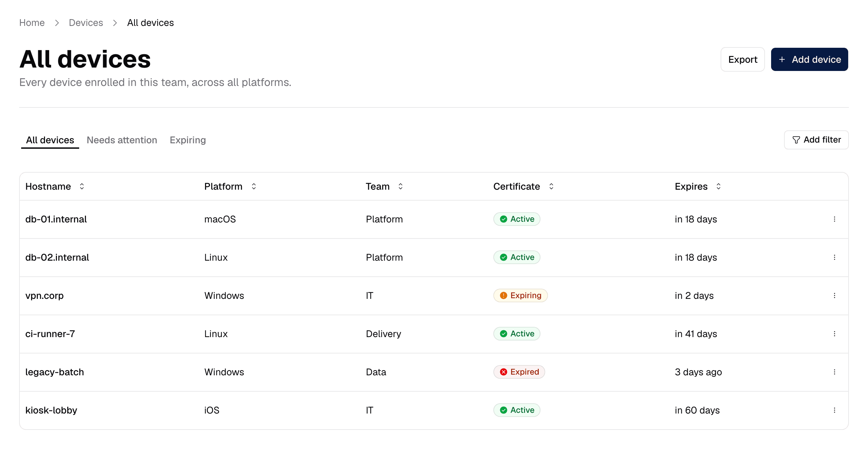Click Expiring badge on vpn.corp row
Image resolution: width=868 pixels, height=449 pixels.
coord(521,295)
